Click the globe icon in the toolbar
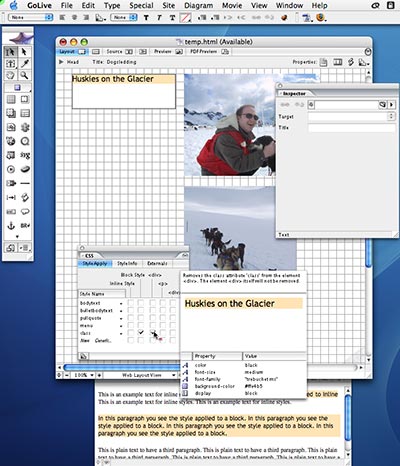 [284, 18]
